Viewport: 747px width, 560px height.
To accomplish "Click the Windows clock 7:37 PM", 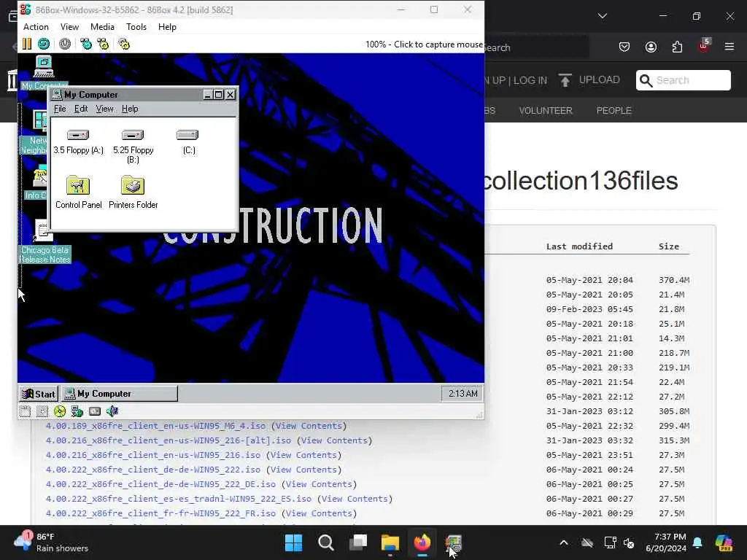I will click(666, 542).
